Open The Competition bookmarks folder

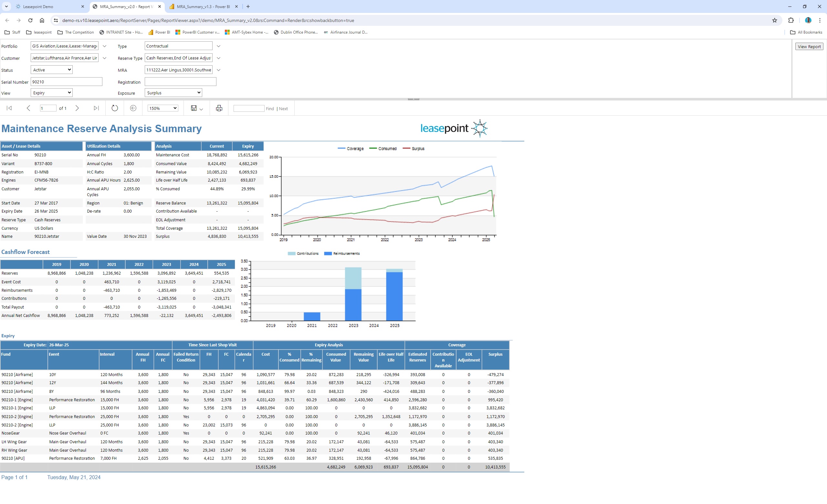click(x=76, y=32)
